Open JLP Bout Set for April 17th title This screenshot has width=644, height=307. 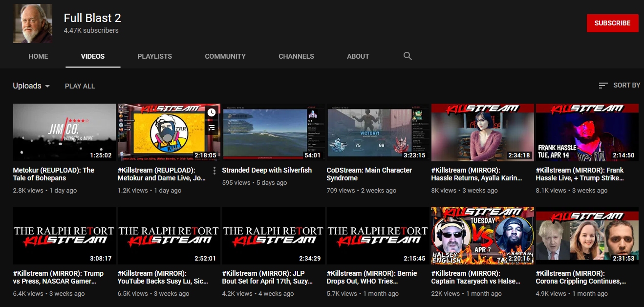pos(267,277)
